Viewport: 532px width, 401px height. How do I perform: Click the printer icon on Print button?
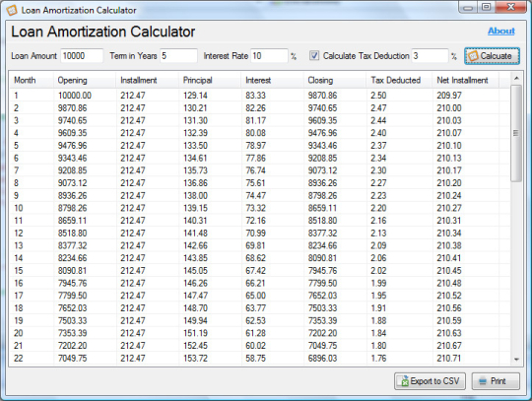[x=483, y=381]
